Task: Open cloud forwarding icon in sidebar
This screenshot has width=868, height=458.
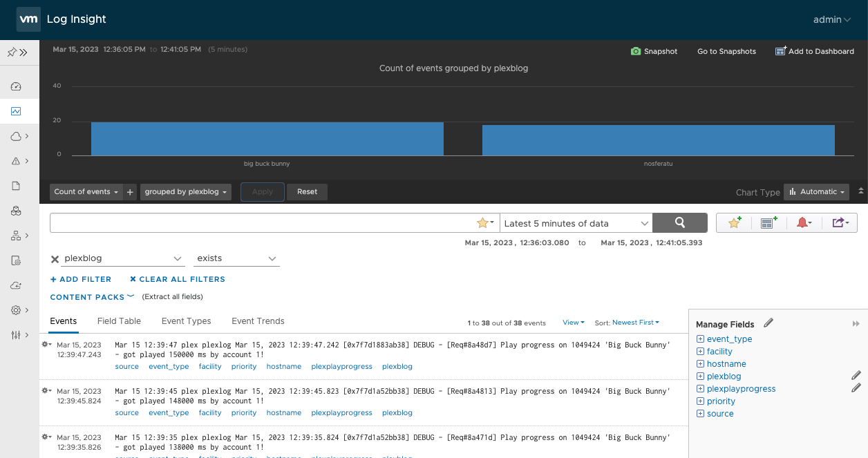Action: coord(16,285)
